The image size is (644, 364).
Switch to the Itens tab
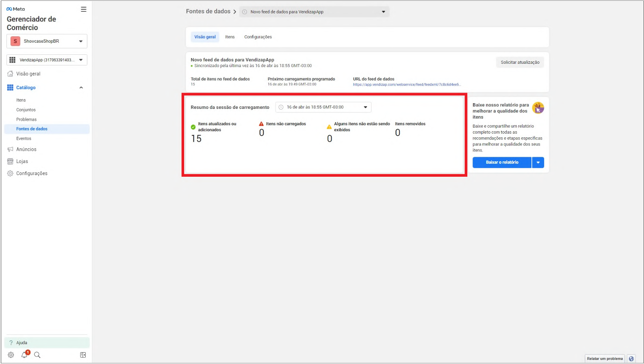coord(230,37)
